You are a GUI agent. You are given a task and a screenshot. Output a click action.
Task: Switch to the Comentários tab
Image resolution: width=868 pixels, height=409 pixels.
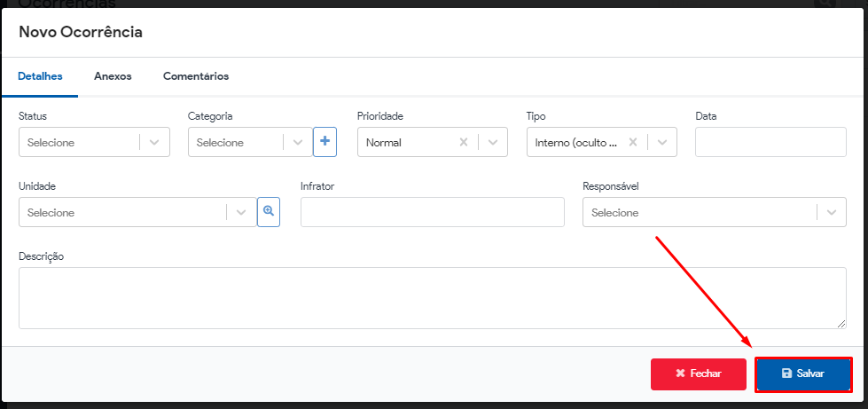tap(196, 76)
